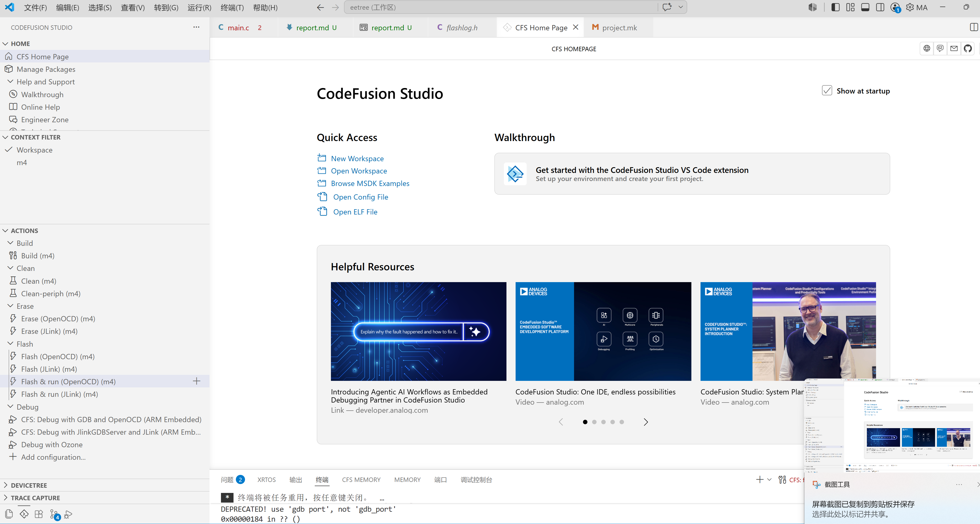Click the new terminal plus icon

click(760, 480)
